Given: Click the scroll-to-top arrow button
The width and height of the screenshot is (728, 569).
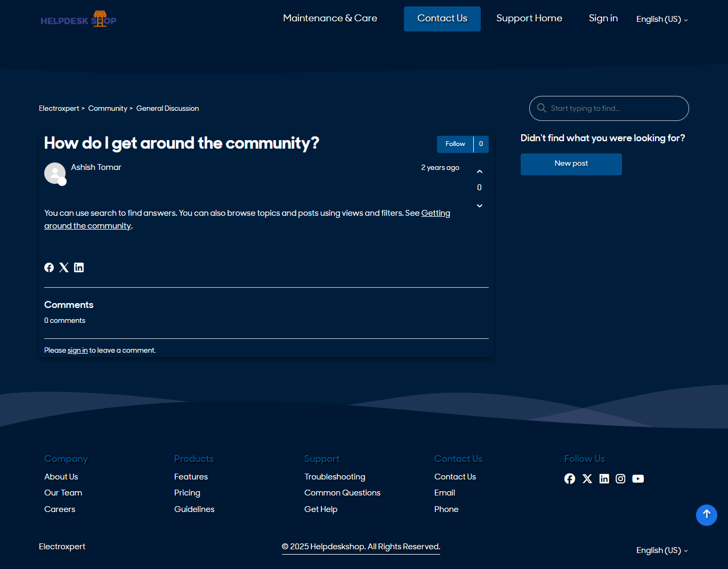Looking at the screenshot, I should pos(706,515).
